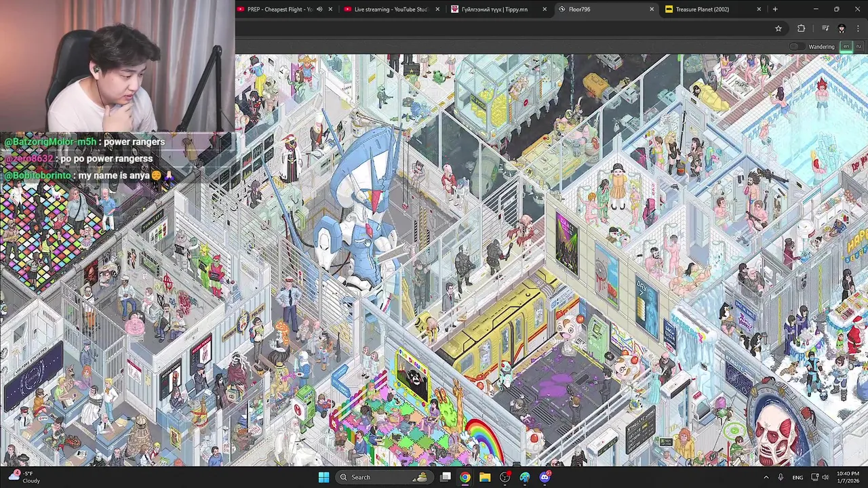Click the microphone tray icon
Image resolution: width=868 pixels, height=488 pixels.
tap(781, 477)
